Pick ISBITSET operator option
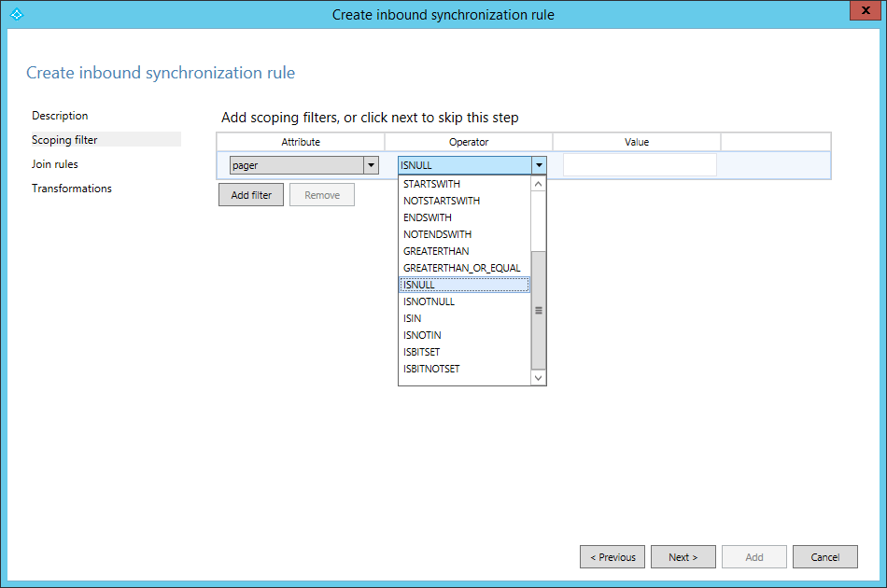The image size is (887, 588). 421,352
